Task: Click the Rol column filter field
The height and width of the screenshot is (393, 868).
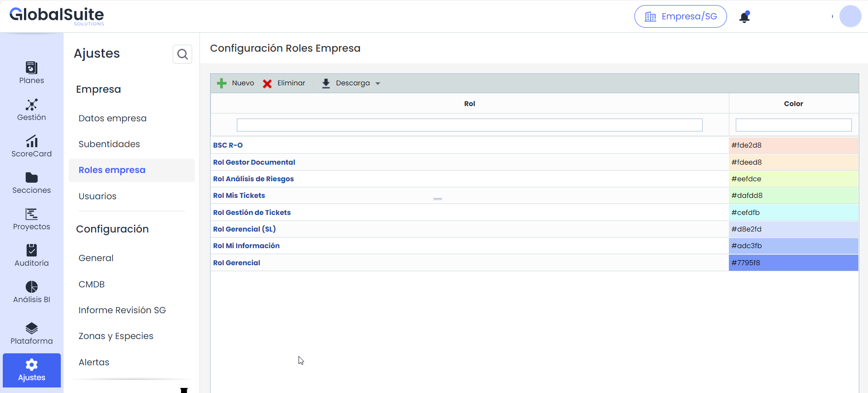Action: [x=469, y=125]
